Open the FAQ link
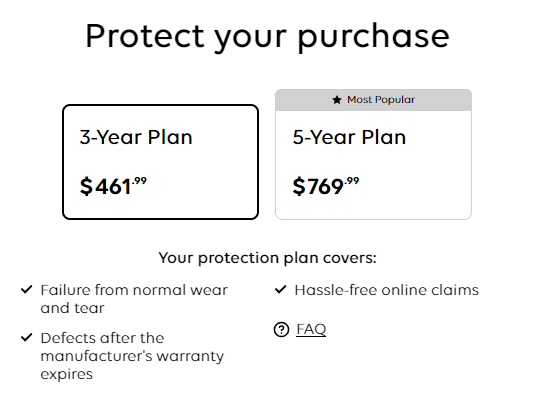552x400 pixels. (311, 330)
